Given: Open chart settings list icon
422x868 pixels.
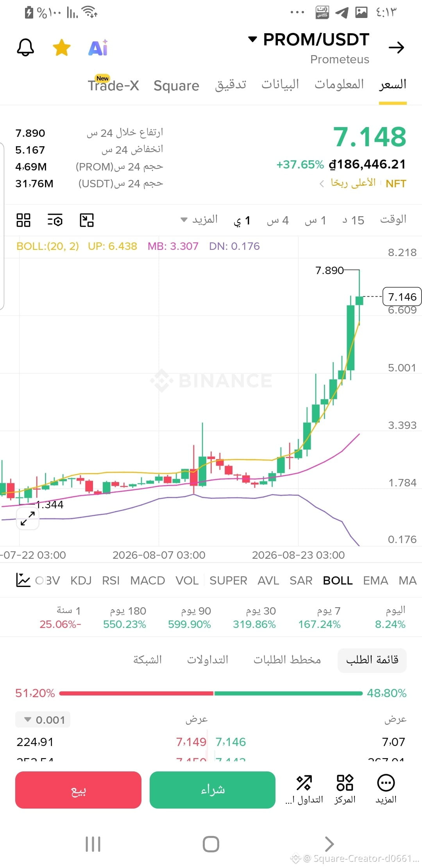Looking at the screenshot, I should click(x=55, y=220).
